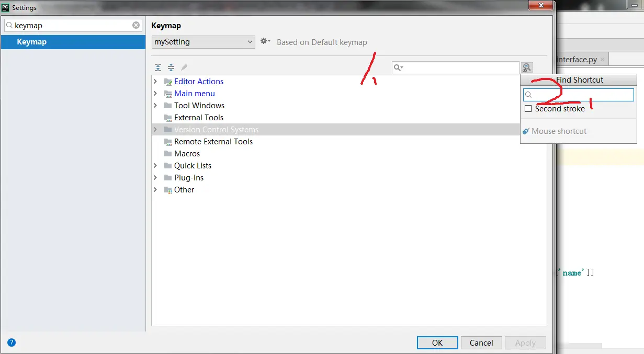Expand the Plug-ins node
The width and height of the screenshot is (644, 354).
pos(155,178)
